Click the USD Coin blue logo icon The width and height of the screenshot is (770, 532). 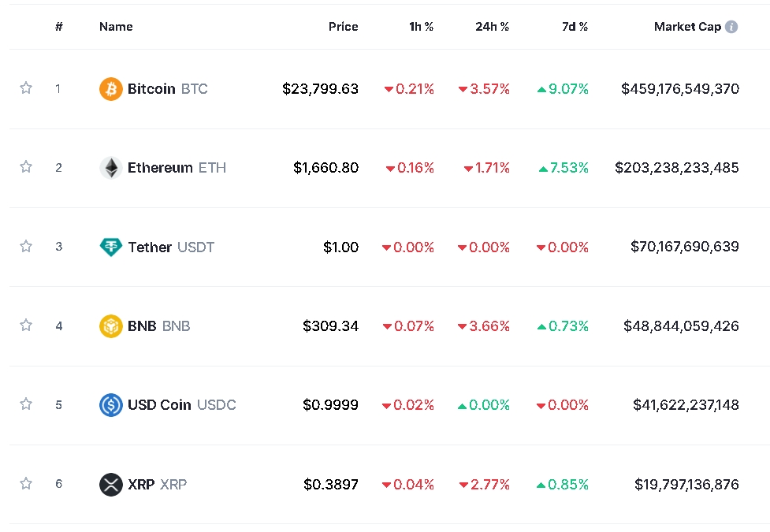pos(111,405)
